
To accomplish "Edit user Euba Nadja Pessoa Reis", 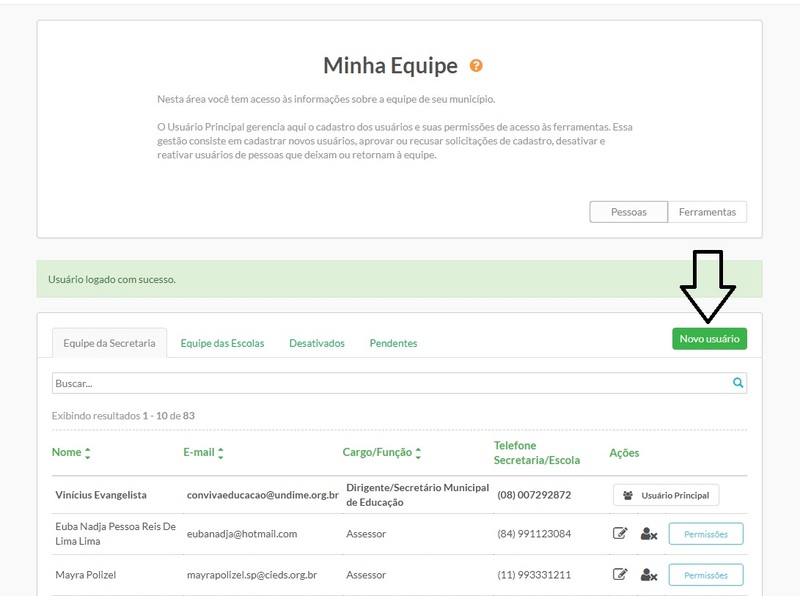I will coord(620,534).
